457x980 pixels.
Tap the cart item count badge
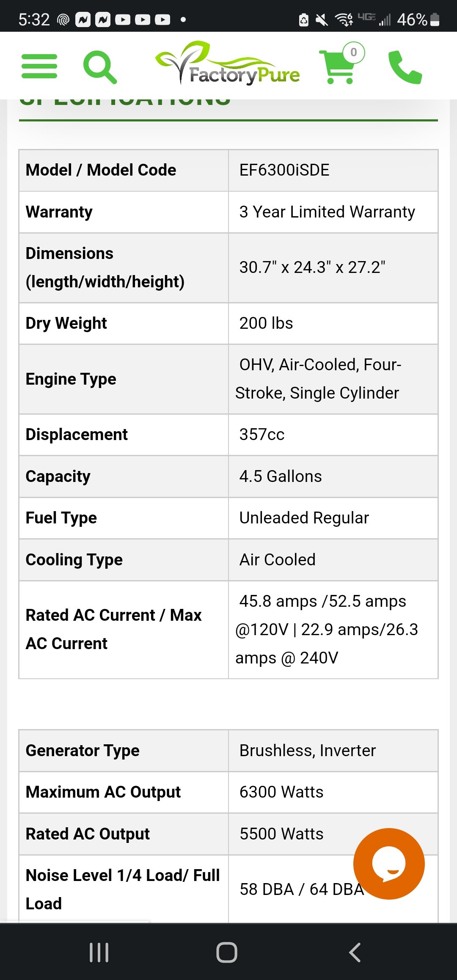click(354, 52)
